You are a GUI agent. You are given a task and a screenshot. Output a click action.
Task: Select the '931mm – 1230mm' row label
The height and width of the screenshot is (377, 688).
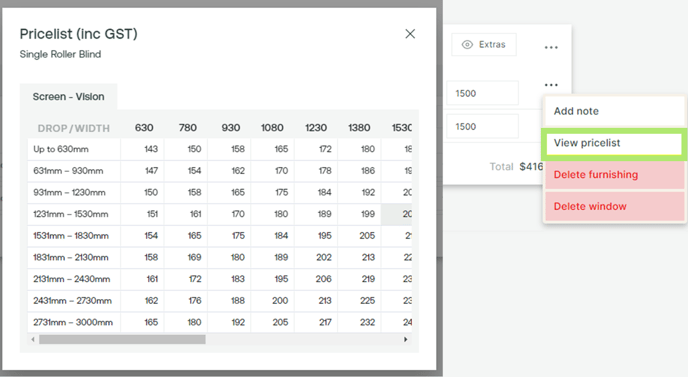tap(69, 192)
